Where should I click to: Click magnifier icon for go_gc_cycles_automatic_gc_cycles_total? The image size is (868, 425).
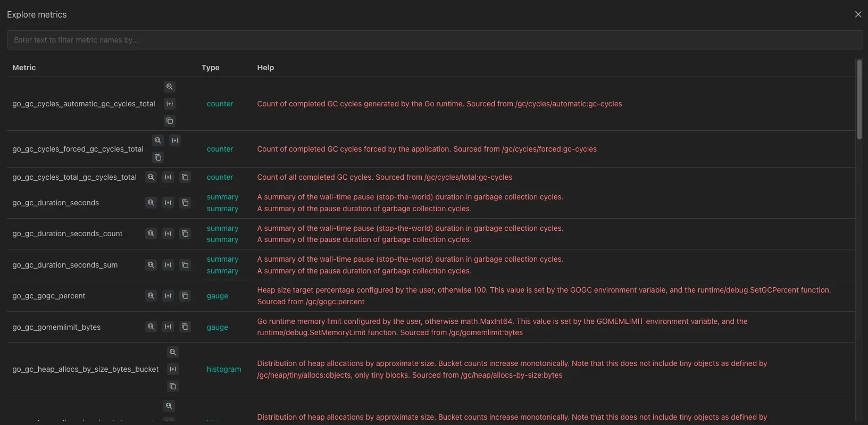point(170,87)
